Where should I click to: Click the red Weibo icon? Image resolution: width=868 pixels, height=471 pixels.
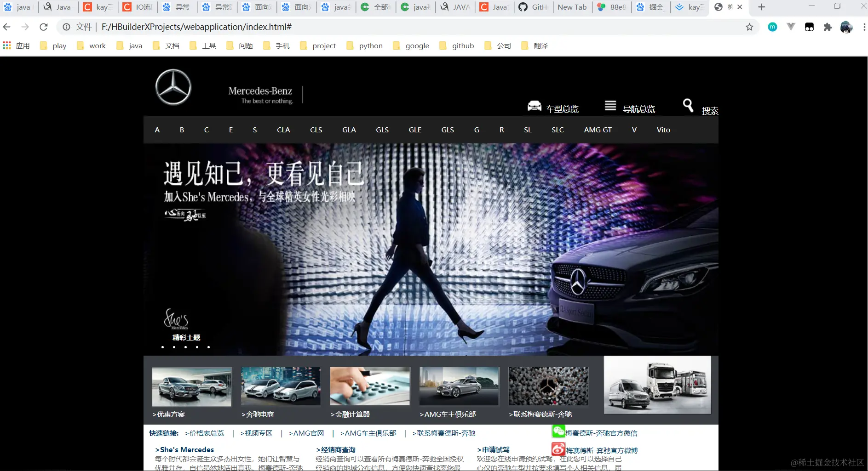pyautogui.click(x=558, y=448)
